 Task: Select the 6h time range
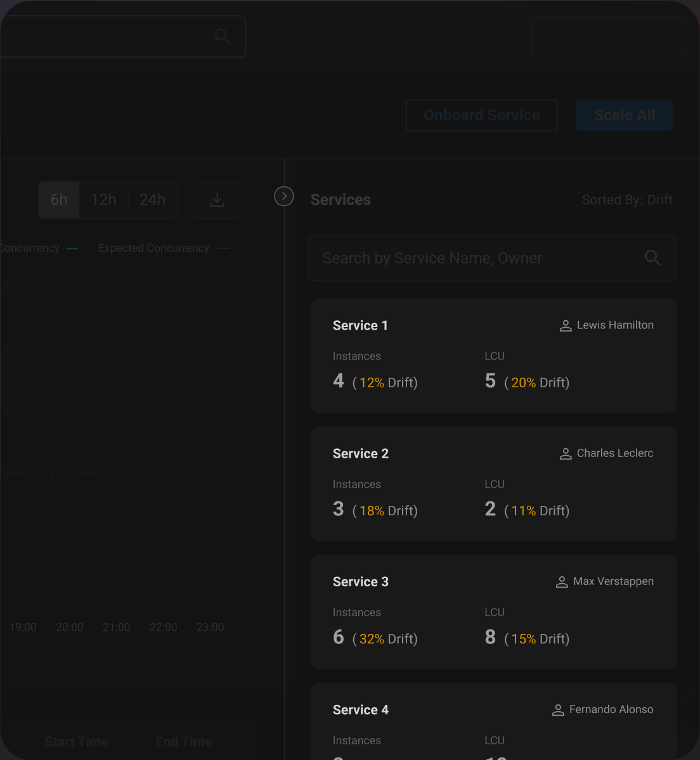(58, 200)
